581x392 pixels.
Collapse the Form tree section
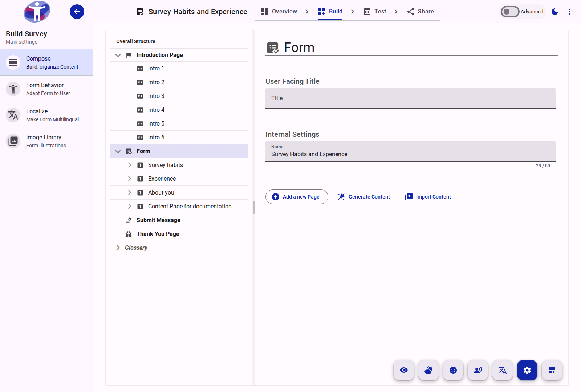click(118, 151)
